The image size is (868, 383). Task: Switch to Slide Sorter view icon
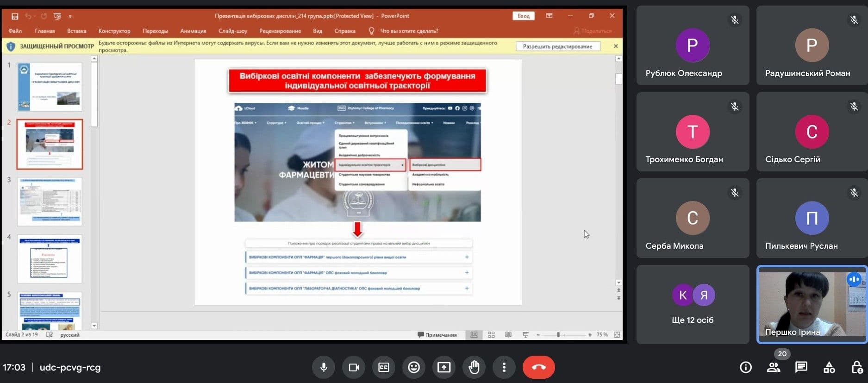coord(491,335)
